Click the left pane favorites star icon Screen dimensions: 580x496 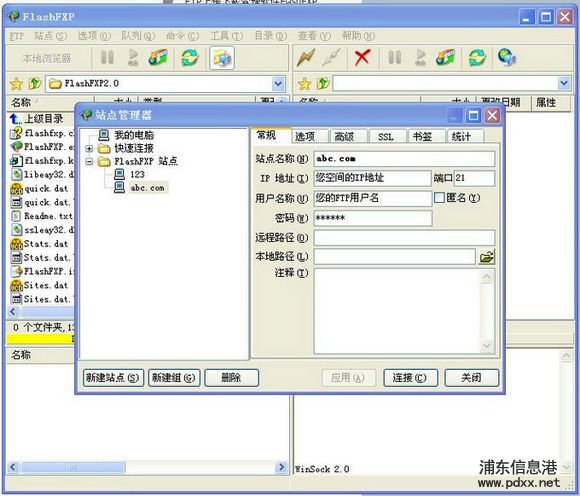(16, 84)
